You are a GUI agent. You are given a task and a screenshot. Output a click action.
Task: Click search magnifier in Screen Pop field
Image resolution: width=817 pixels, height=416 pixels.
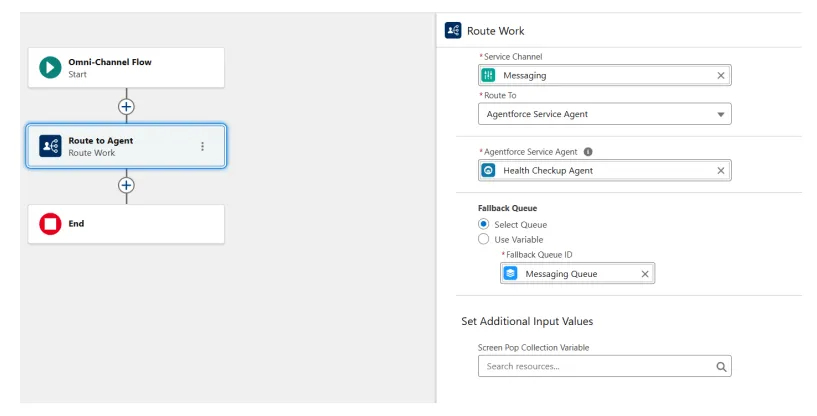click(721, 367)
